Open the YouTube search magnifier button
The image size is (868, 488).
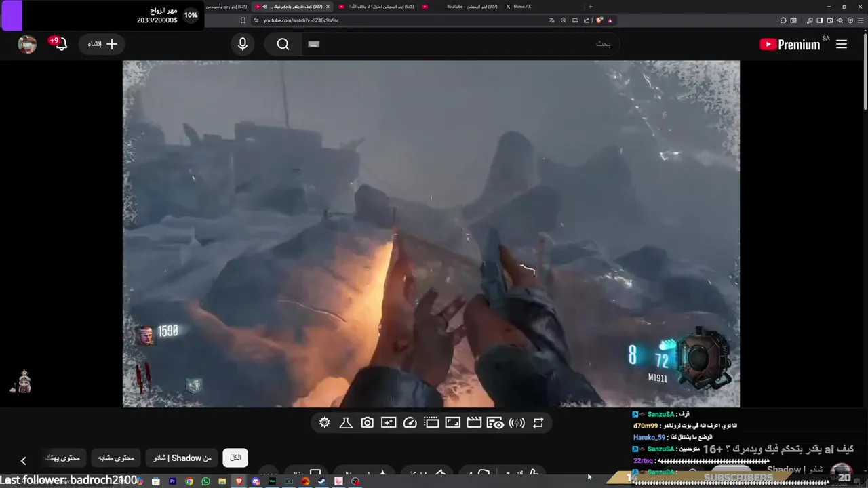point(283,44)
